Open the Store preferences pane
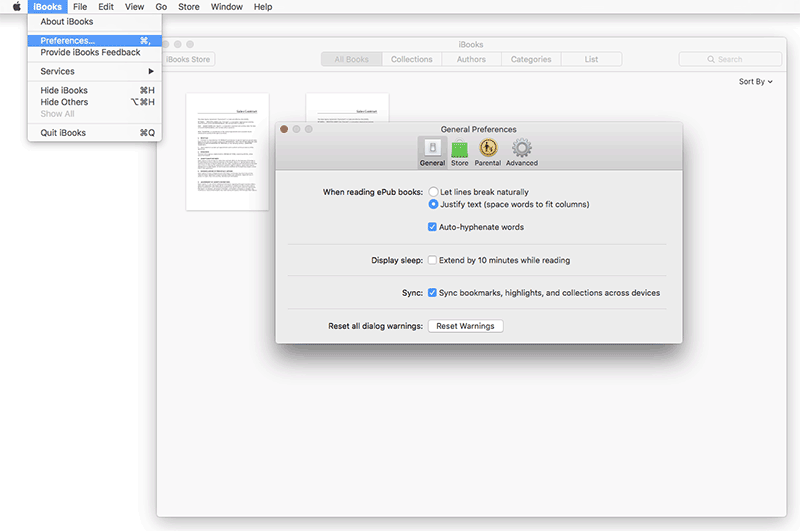 click(459, 152)
